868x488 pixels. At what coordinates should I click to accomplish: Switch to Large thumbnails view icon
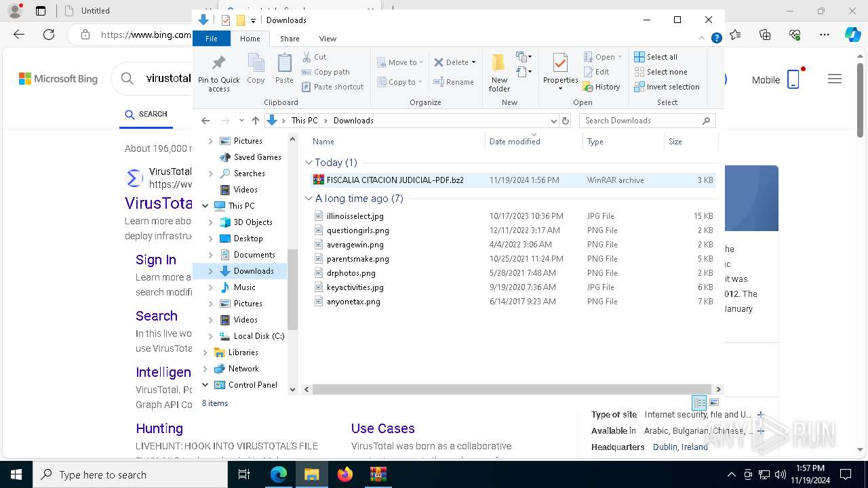coord(714,403)
